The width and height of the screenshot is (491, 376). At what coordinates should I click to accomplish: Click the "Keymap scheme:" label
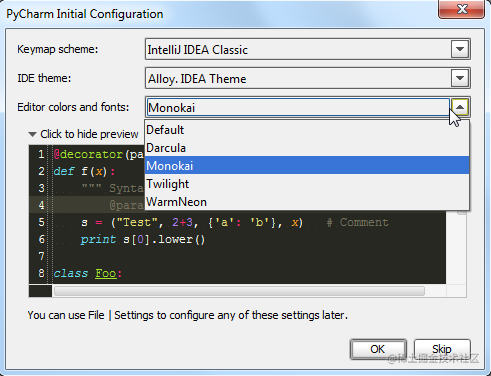58,49
